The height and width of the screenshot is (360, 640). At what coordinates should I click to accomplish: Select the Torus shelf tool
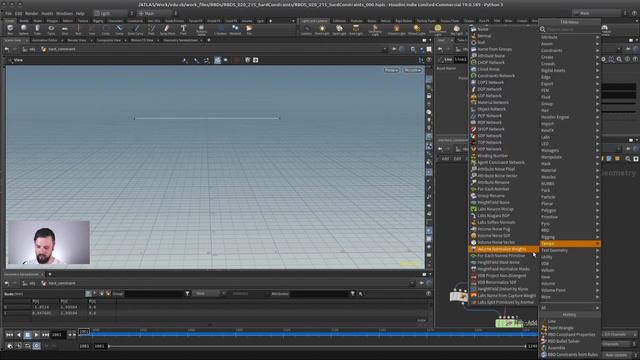(51, 29)
